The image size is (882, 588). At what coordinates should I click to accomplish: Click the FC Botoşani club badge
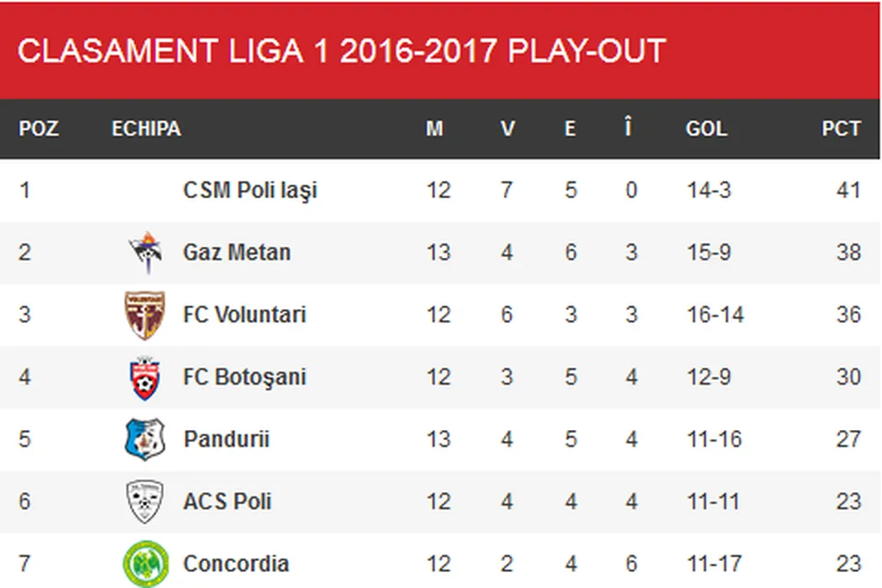(x=145, y=377)
